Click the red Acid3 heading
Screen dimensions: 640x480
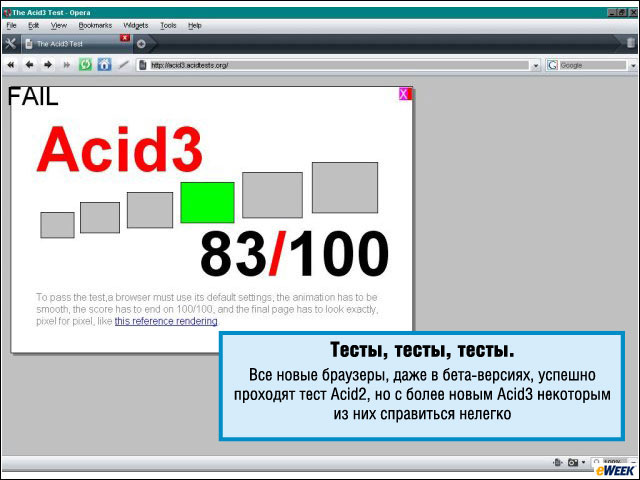(120, 149)
